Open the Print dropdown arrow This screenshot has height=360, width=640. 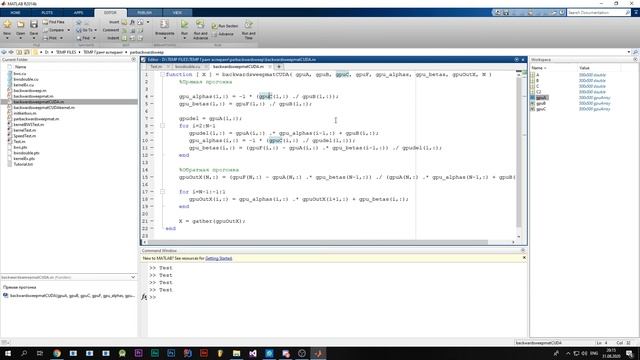click(61, 38)
